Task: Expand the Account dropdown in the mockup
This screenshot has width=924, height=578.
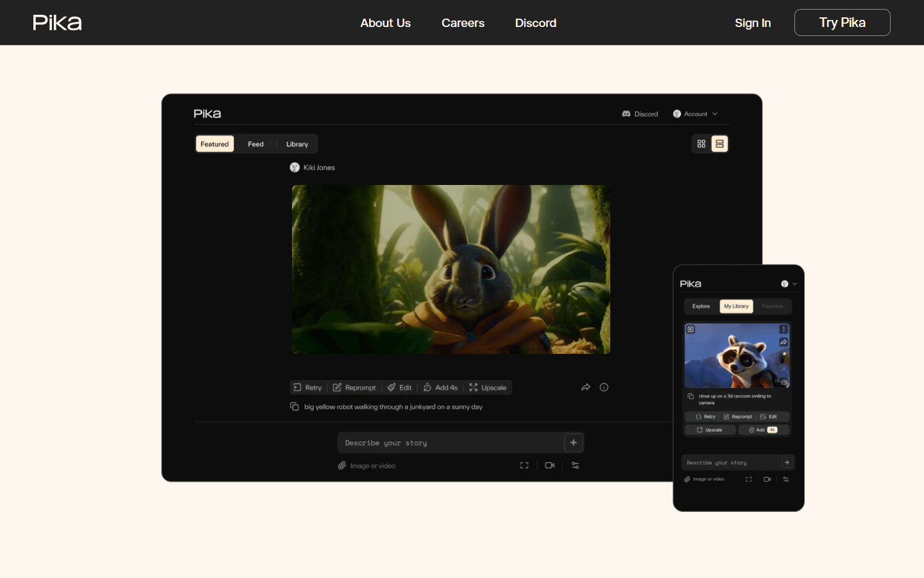Action: (695, 114)
